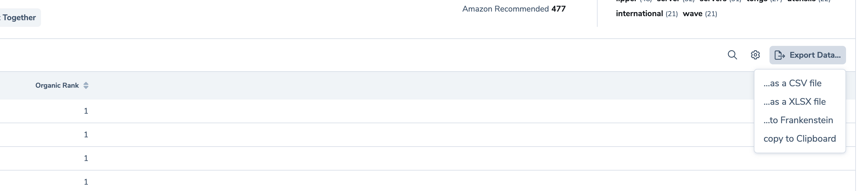Image resolution: width=868 pixels, height=191 pixels.
Task: Click the "wave" keyword frequency tag
Action: [x=692, y=14]
